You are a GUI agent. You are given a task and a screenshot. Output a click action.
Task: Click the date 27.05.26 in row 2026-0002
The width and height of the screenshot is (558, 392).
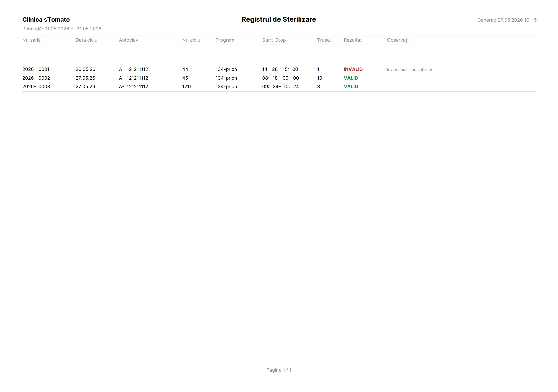coord(85,78)
